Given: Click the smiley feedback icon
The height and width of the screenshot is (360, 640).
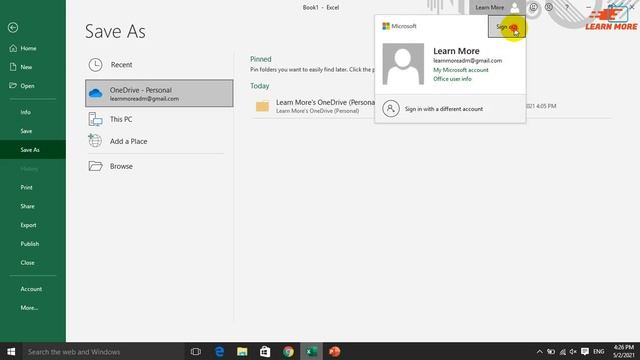Looking at the screenshot, I should [533, 7].
